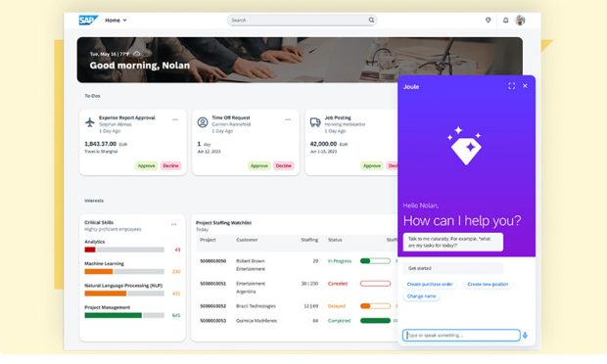Click the airplane icon on Expense Report card
This screenshot has height=364, width=607.
click(90, 122)
